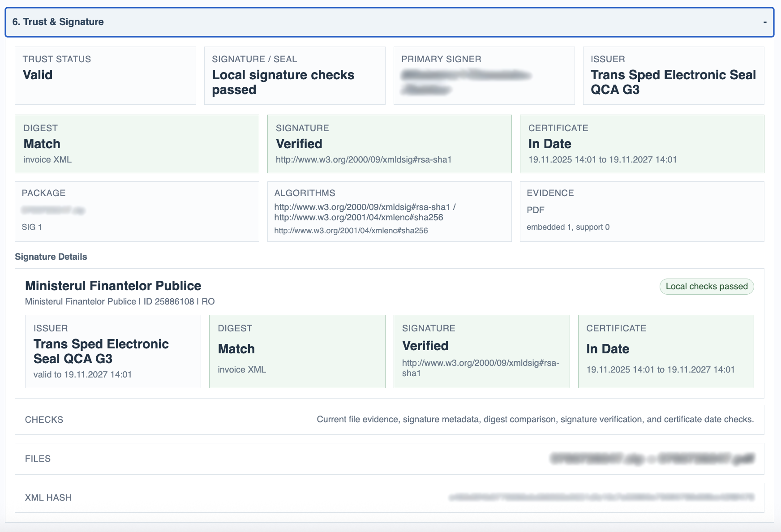Click the Evidence PDF value
Screen dimensions: 781x532
536,210
